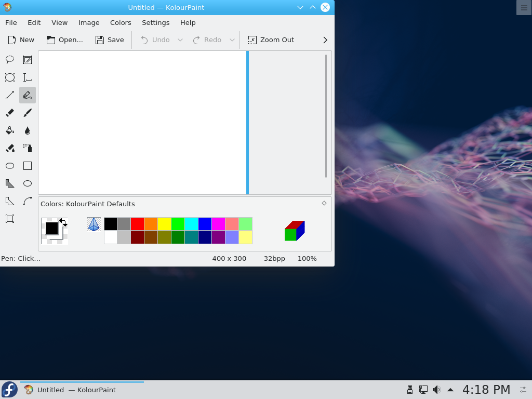This screenshot has height=399, width=532.
Task: Open the desktop hamburger menu button
Action: (524, 7)
